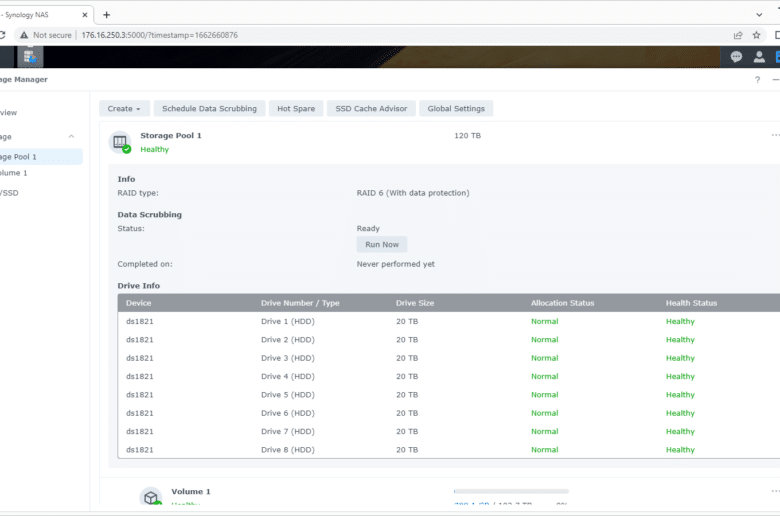Open SSD Cache Advisor

[371, 108]
